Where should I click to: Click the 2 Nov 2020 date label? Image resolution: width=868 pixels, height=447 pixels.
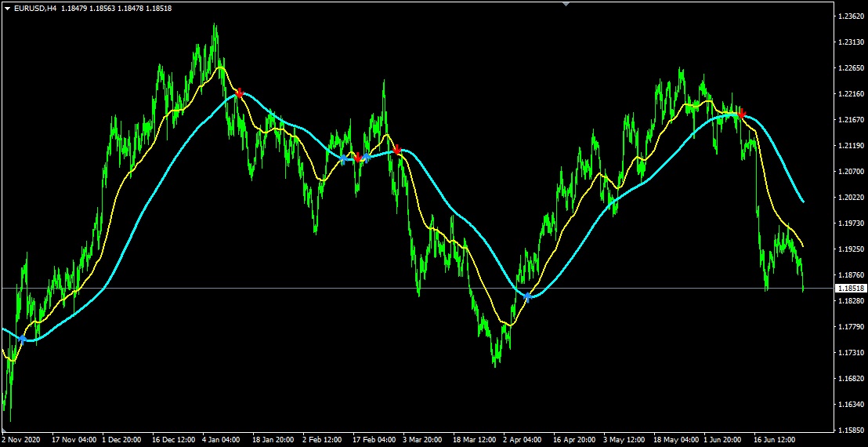pos(20,440)
